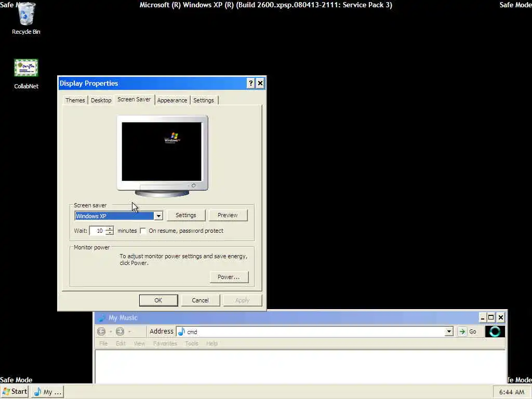The width and height of the screenshot is (532, 399).
Task: Cancel the Display Properties dialog
Action: click(200, 300)
